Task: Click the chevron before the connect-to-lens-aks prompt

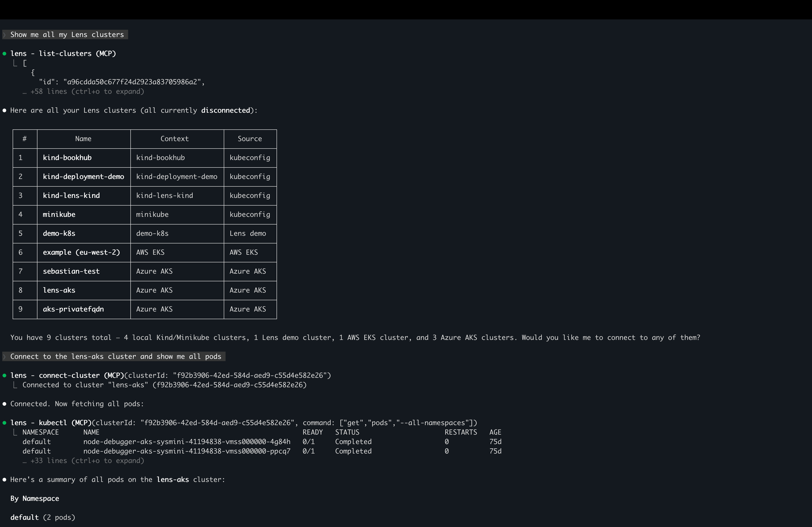Action: click(5, 356)
